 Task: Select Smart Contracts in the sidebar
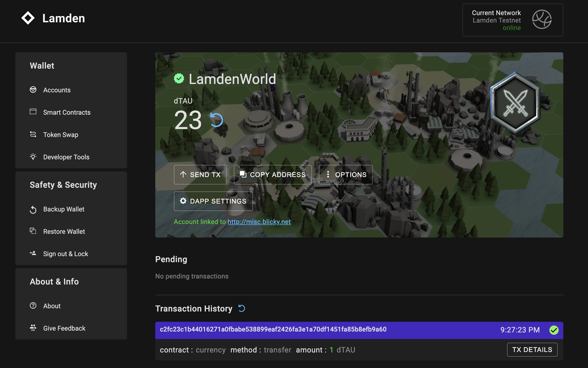pyautogui.click(x=67, y=112)
